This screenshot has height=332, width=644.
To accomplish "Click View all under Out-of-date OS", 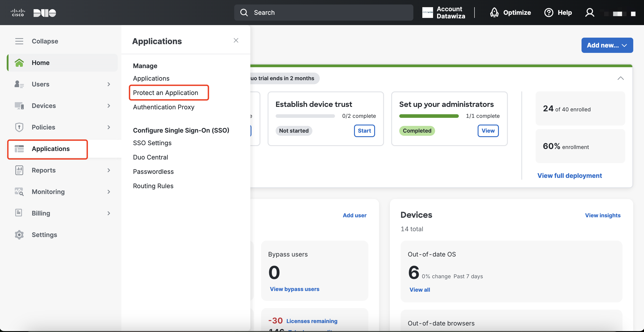I will click(x=419, y=290).
